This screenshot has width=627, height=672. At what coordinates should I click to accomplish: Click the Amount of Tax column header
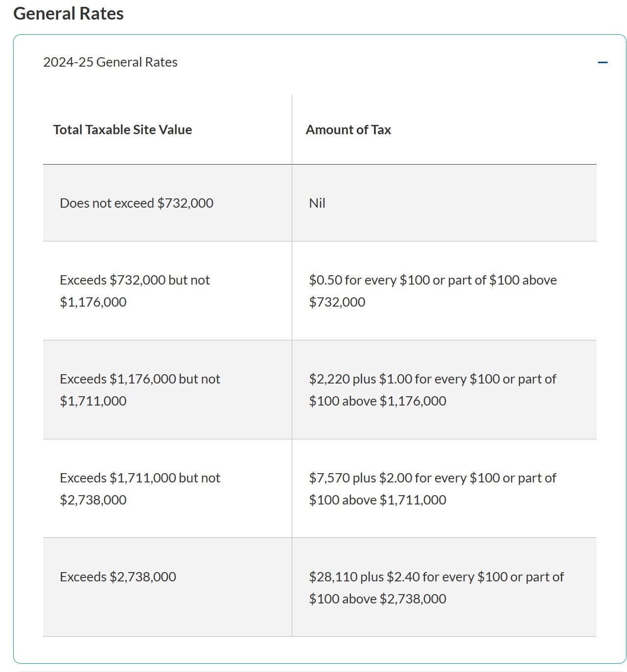point(348,130)
